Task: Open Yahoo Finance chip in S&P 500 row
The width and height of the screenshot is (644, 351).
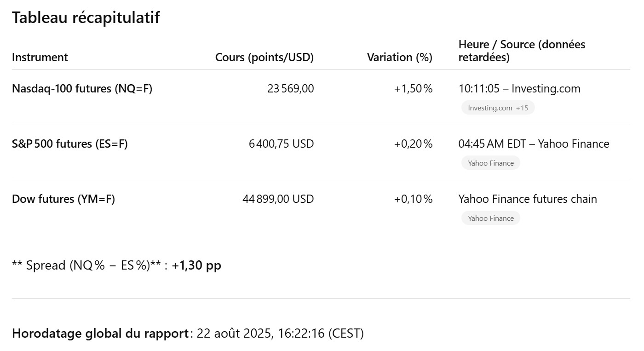Action: pyautogui.click(x=490, y=163)
